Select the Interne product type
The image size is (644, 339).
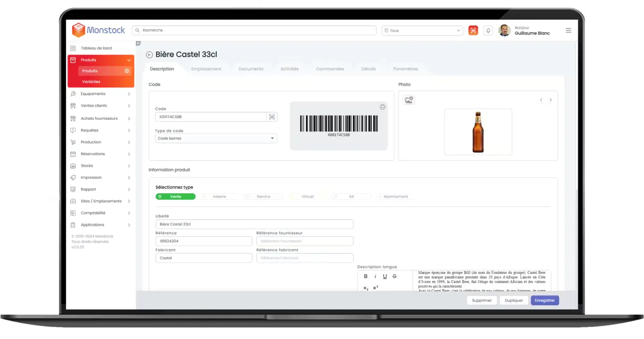click(x=219, y=196)
